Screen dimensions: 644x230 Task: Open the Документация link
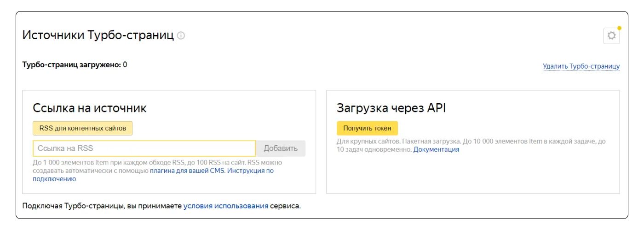click(436, 149)
